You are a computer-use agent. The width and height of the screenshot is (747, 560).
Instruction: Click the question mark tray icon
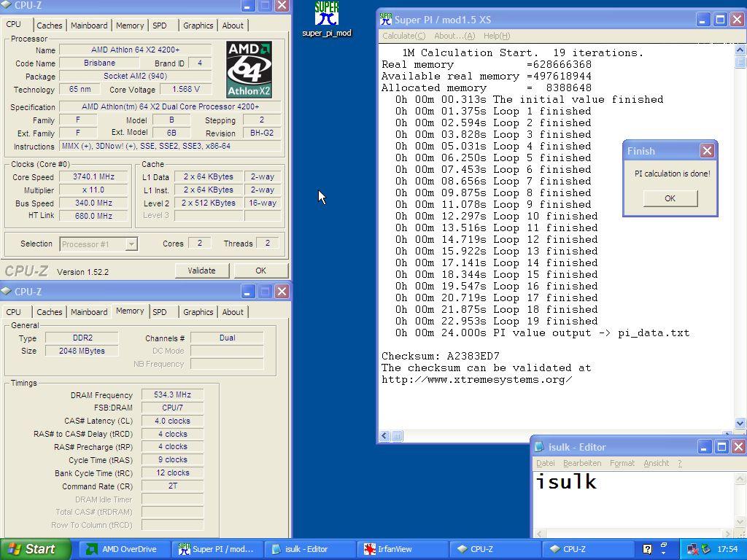click(648, 548)
